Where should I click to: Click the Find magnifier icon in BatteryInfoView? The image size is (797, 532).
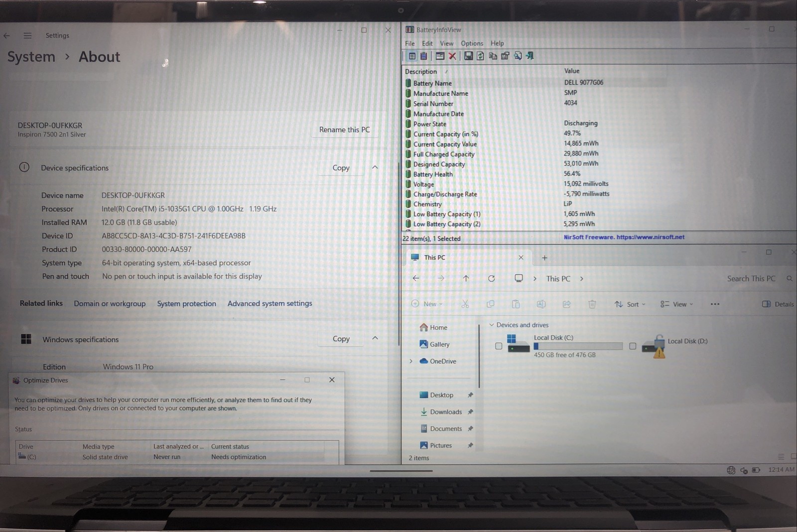pyautogui.click(x=518, y=56)
